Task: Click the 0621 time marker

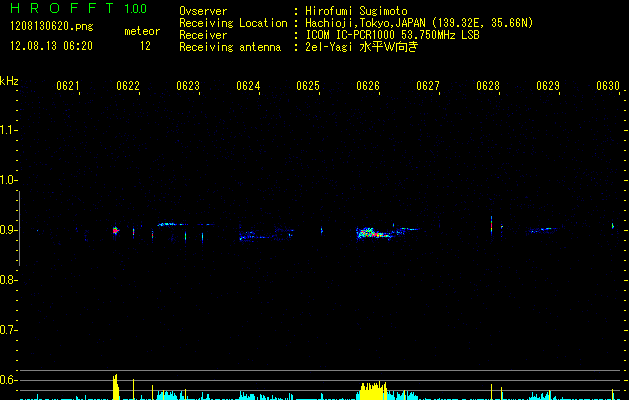Action: (68, 86)
